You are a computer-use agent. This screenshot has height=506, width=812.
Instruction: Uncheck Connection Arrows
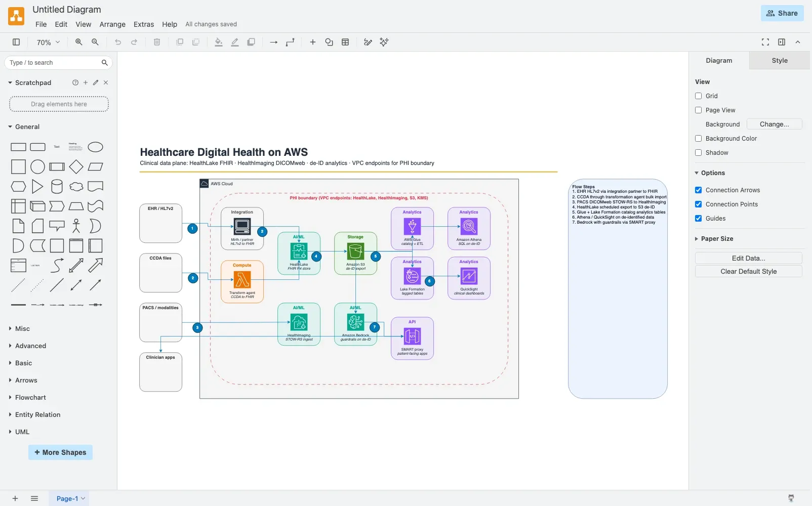click(x=699, y=190)
